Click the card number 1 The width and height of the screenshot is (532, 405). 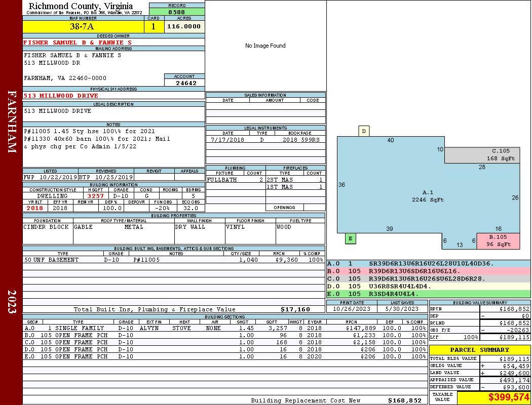(154, 26)
